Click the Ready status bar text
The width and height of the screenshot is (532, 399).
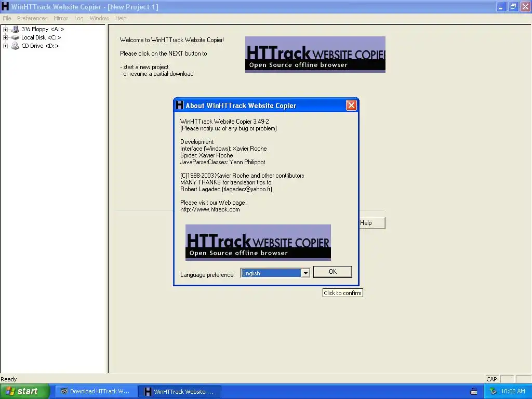coord(9,379)
